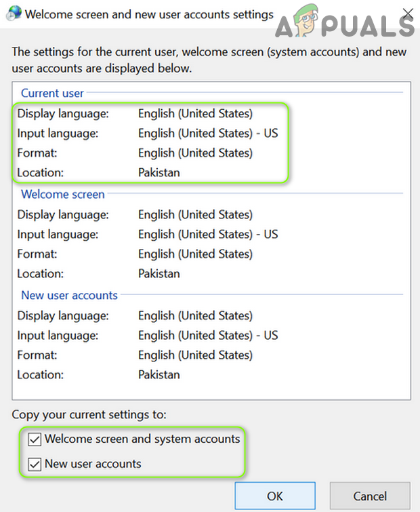Click the dialog title text
This screenshot has height=512, width=420.
click(x=149, y=14)
